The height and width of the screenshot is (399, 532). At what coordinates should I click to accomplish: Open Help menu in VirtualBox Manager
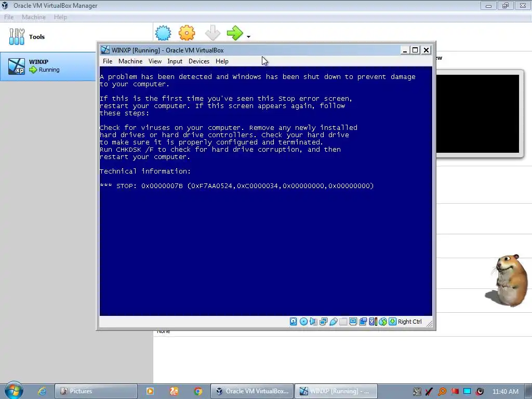[60, 17]
